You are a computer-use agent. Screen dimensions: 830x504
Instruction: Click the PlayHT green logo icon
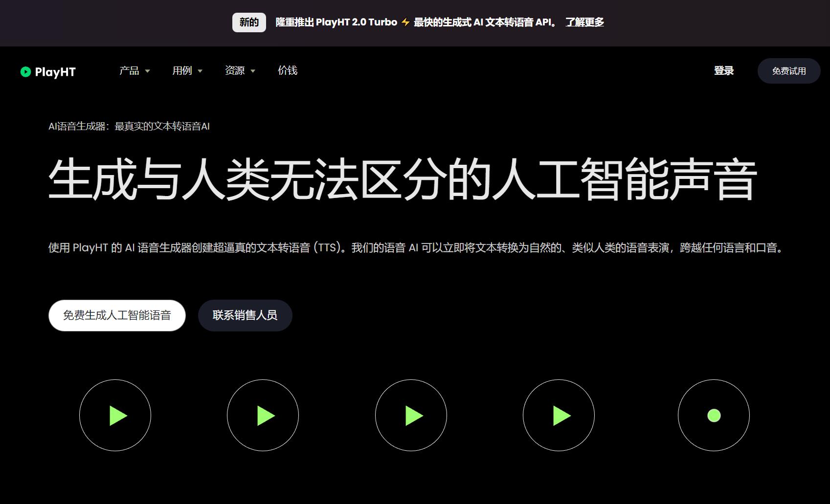click(x=25, y=72)
